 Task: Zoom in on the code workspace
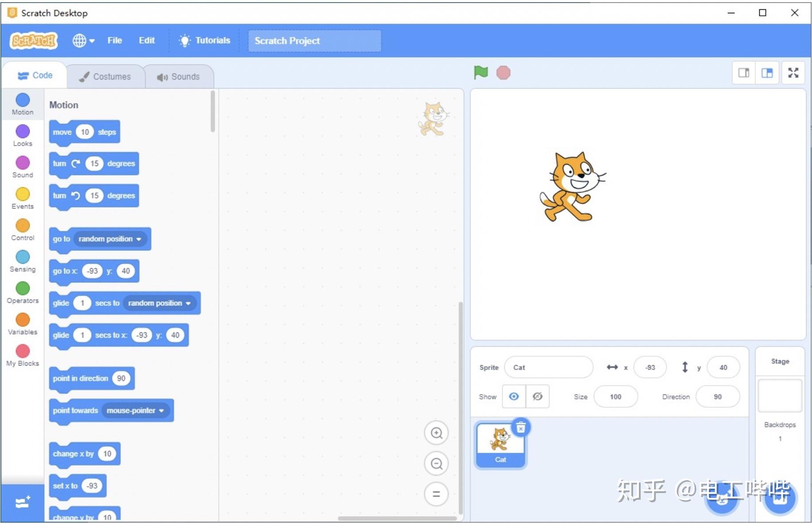tap(436, 433)
